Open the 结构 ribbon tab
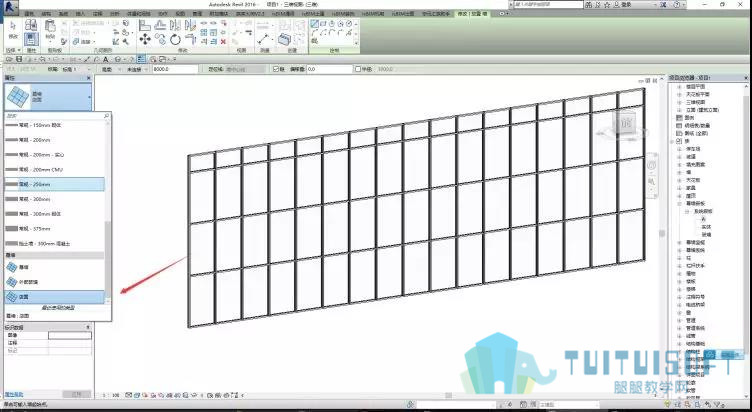 [x=47, y=14]
